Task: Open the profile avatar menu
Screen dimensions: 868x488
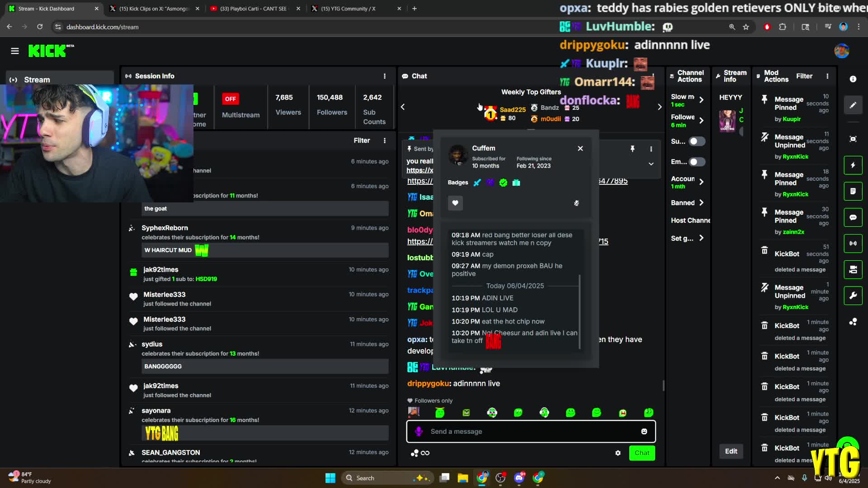Action: click(841, 51)
